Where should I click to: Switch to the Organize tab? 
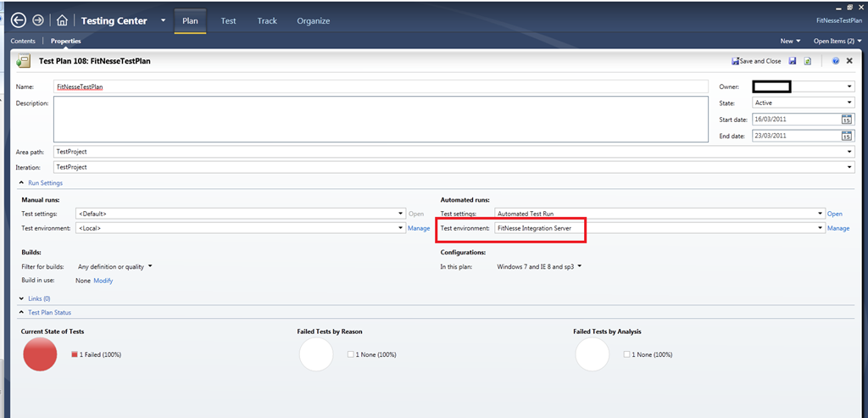(x=314, y=21)
